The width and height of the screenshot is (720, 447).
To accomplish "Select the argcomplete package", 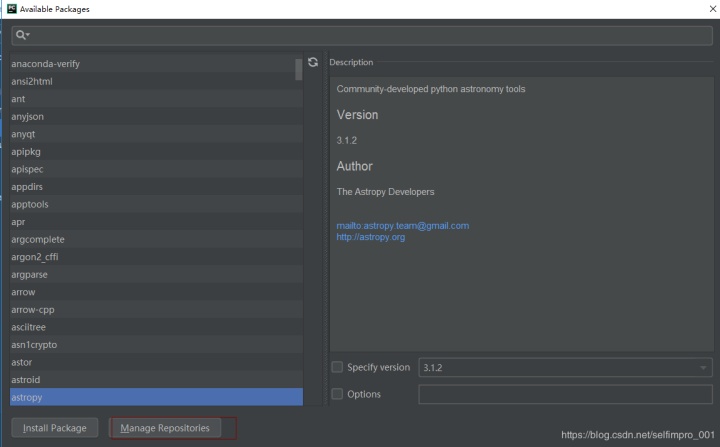I will (156, 239).
